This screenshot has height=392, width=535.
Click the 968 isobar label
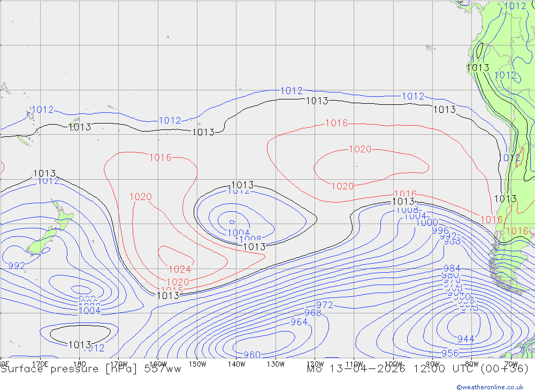click(x=313, y=313)
